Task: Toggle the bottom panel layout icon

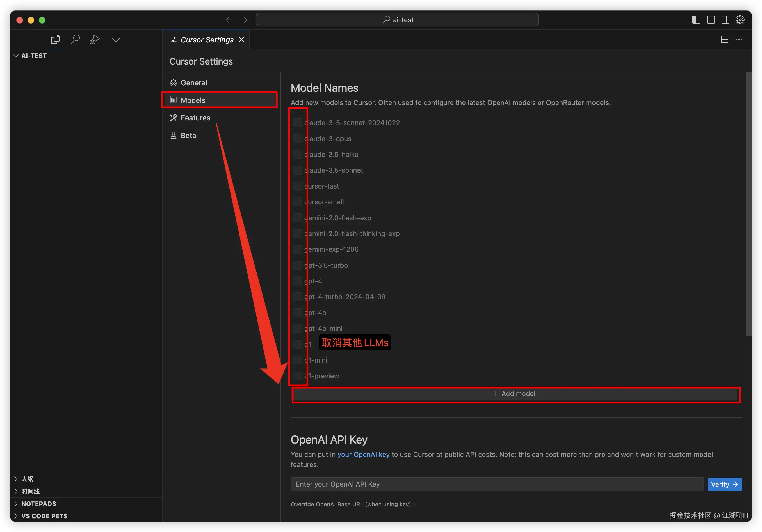Action: coord(711,20)
